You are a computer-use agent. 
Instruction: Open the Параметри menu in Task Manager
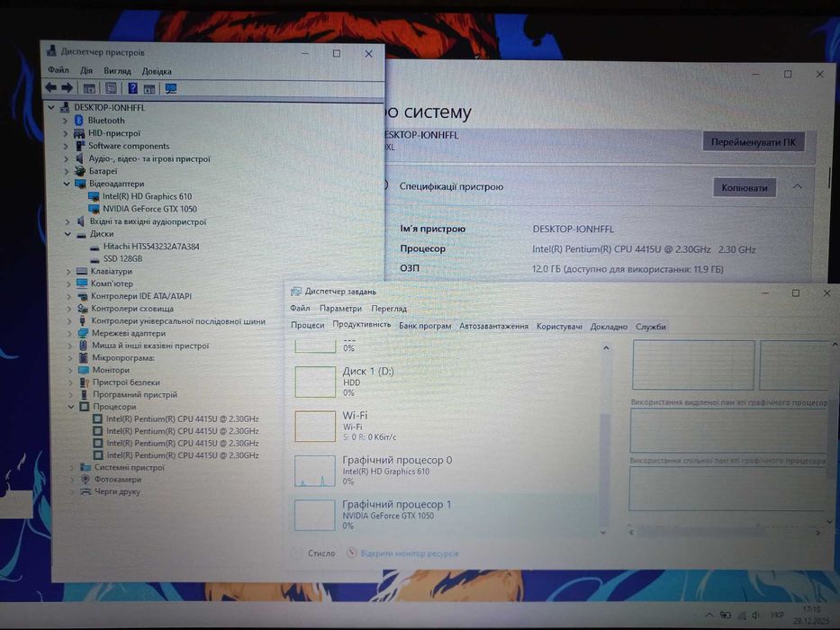pyautogui.click(x=340, y=309)
